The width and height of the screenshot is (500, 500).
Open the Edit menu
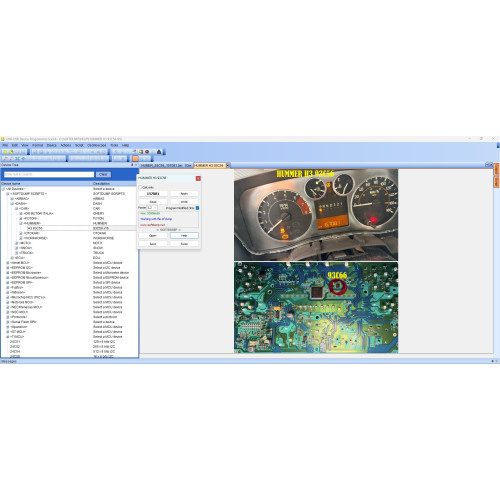(15, 145)
